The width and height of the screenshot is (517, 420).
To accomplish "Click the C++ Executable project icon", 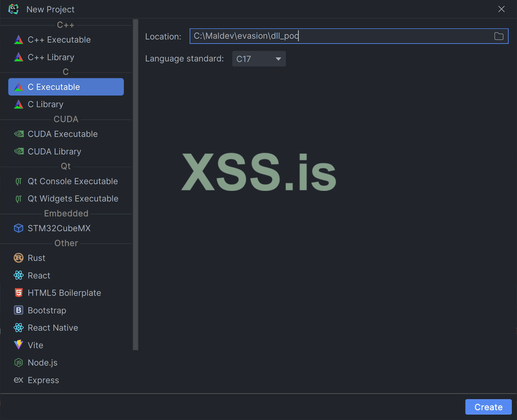I will (x=19, y=40).
